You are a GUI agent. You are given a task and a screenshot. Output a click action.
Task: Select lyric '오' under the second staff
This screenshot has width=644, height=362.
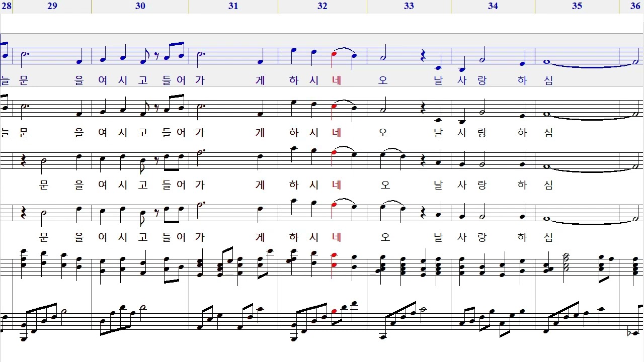pos(383,133)
